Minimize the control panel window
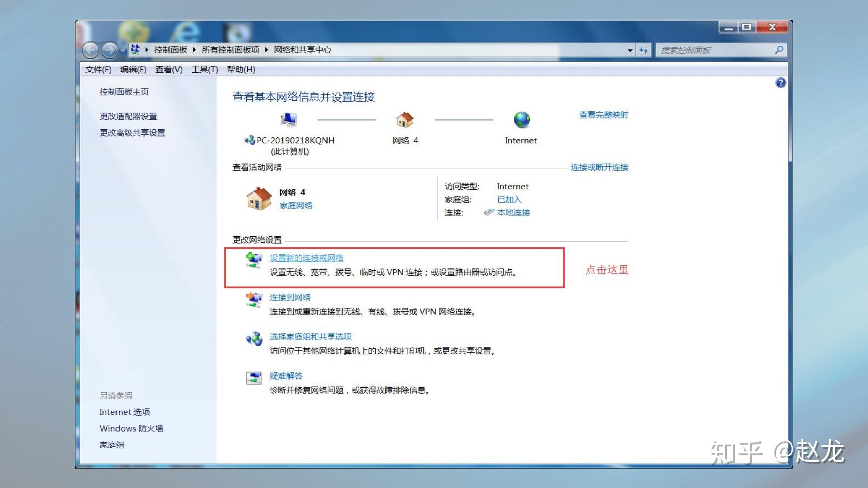868x488 pixels. [728, 27]
